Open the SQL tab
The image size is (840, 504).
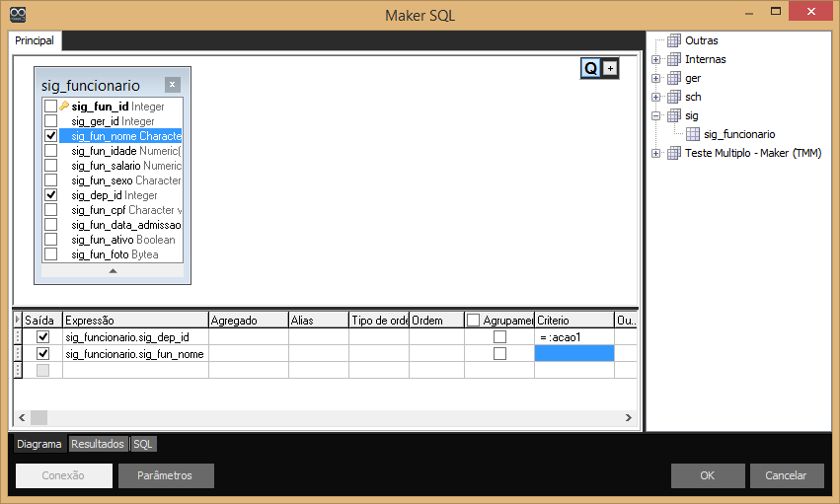(144, 444)
